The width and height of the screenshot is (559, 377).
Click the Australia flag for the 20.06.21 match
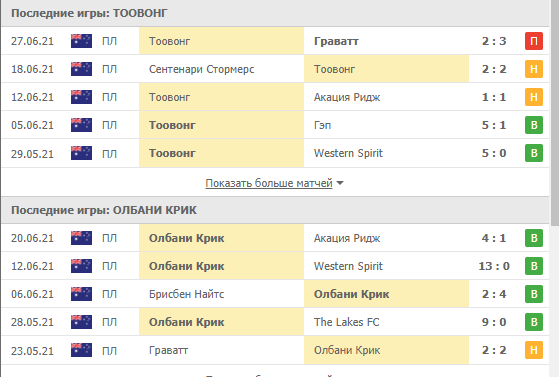(x=81, y=238)
